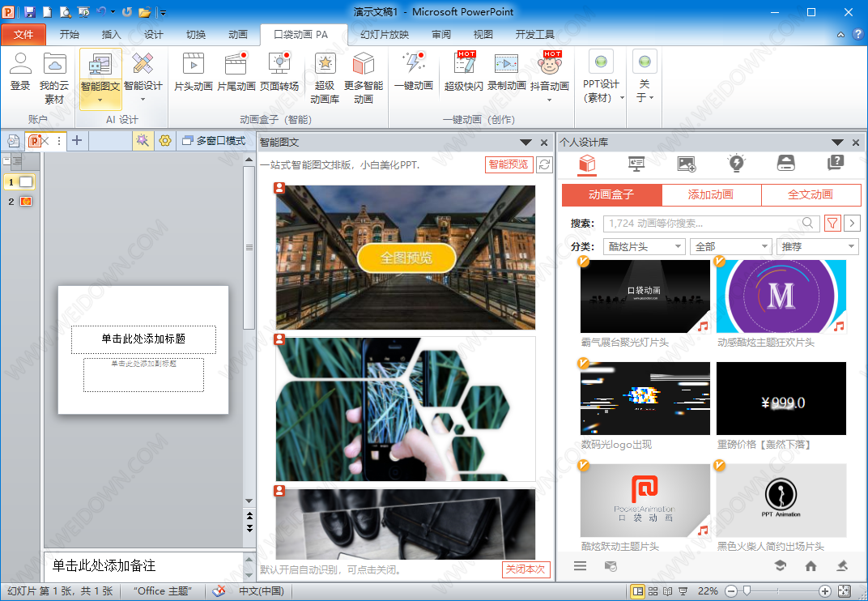Viewport: 868px width, 601px height.
Task: Save the presentation from the quick access toolbar
Action: click(29, 11)
